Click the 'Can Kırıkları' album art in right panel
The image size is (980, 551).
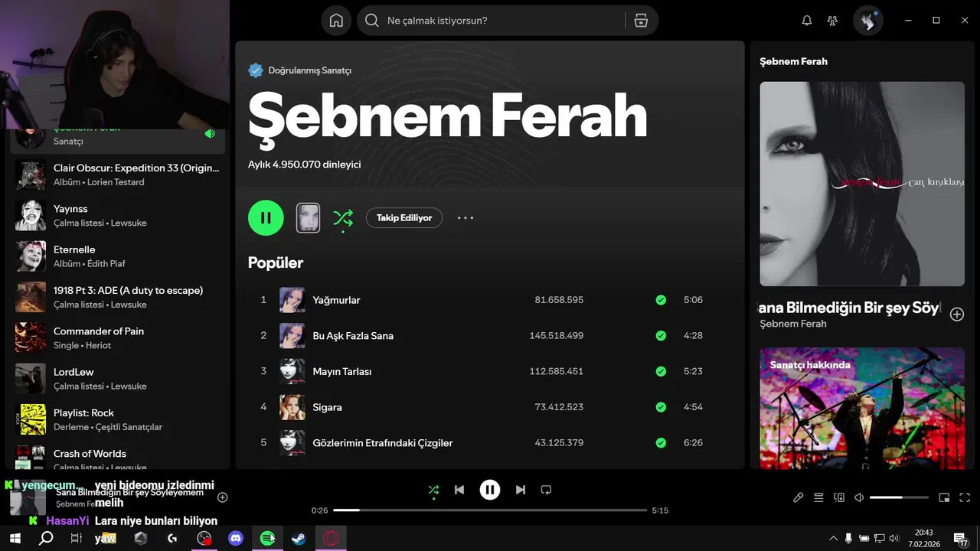pyautogui.click(x=862, y=184)
